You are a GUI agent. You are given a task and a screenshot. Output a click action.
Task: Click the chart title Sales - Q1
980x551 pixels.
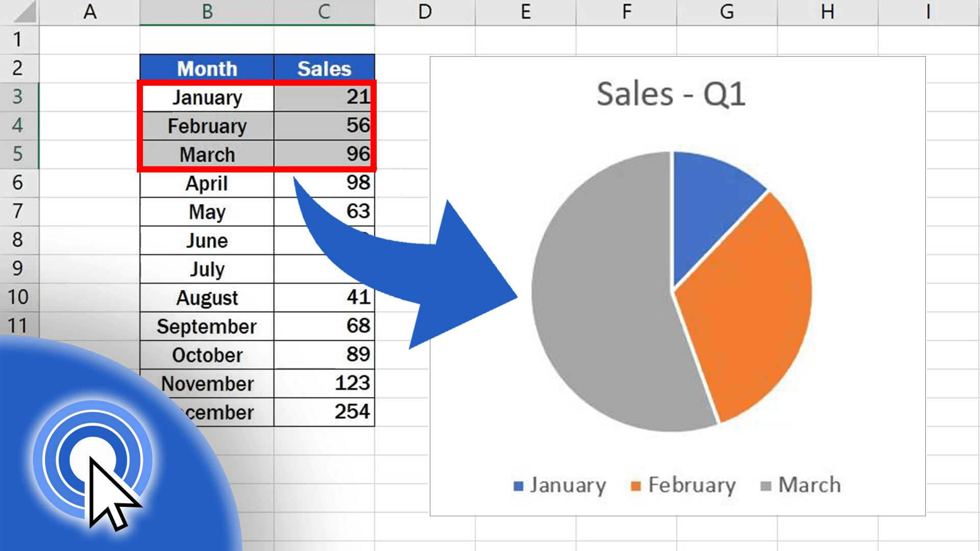671,94
